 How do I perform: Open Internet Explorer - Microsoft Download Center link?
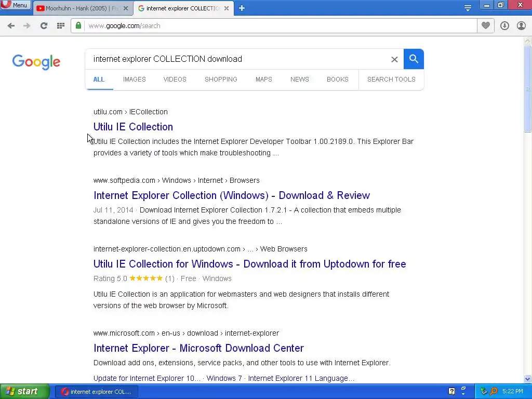click(198, 348)
